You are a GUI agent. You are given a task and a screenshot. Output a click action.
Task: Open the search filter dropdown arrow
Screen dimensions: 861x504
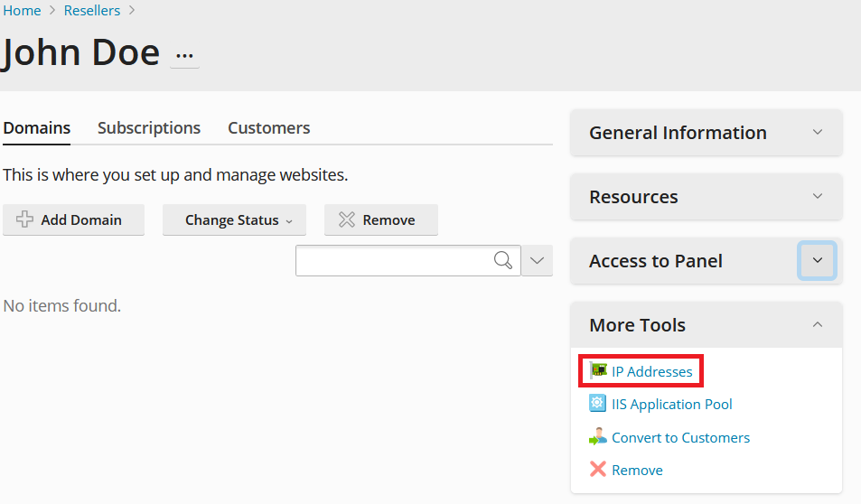click(537, 260)
